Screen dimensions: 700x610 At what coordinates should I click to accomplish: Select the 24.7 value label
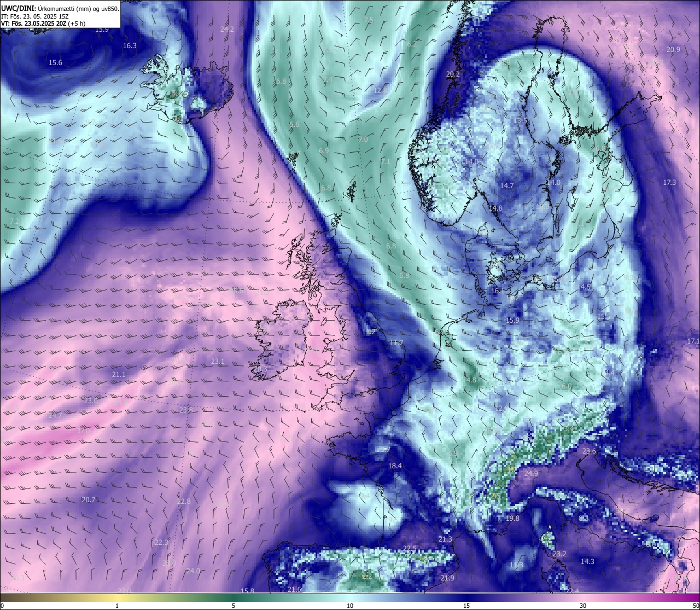[x=55, y=416]
